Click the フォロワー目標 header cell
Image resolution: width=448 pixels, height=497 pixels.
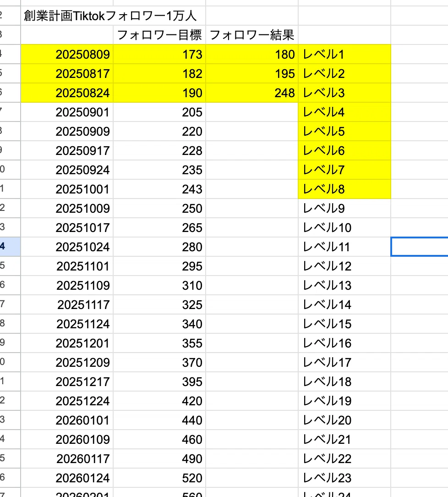click(x=159, y=35)
